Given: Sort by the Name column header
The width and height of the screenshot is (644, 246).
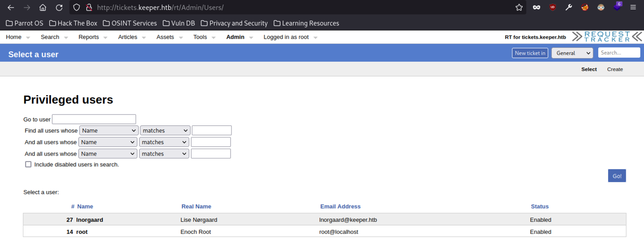Looking at the screenshot, I should pyautogui.click(x=85, y=206).
